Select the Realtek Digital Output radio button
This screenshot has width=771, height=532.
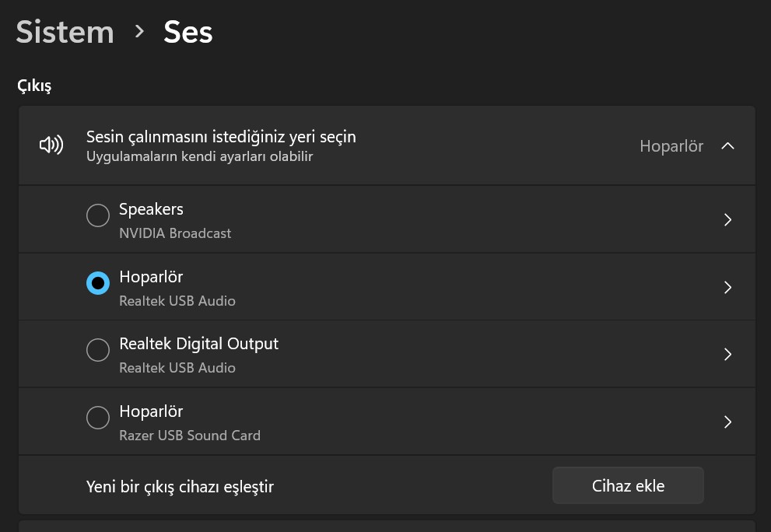[x=98, y=350]
